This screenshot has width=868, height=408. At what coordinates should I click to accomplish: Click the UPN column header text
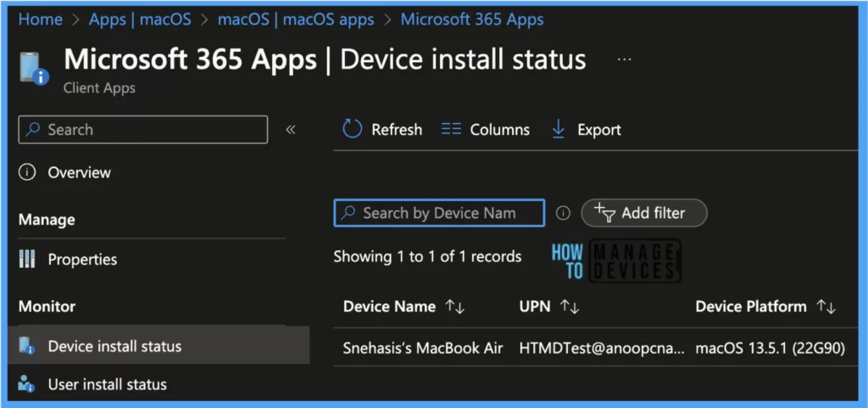535,307
